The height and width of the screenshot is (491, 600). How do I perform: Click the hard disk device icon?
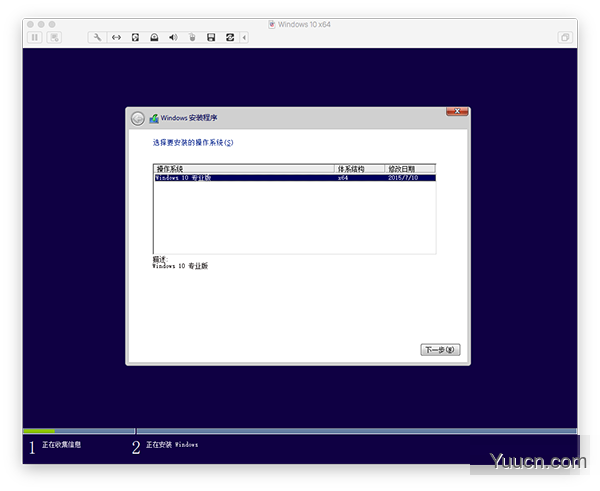pos(135,37)
